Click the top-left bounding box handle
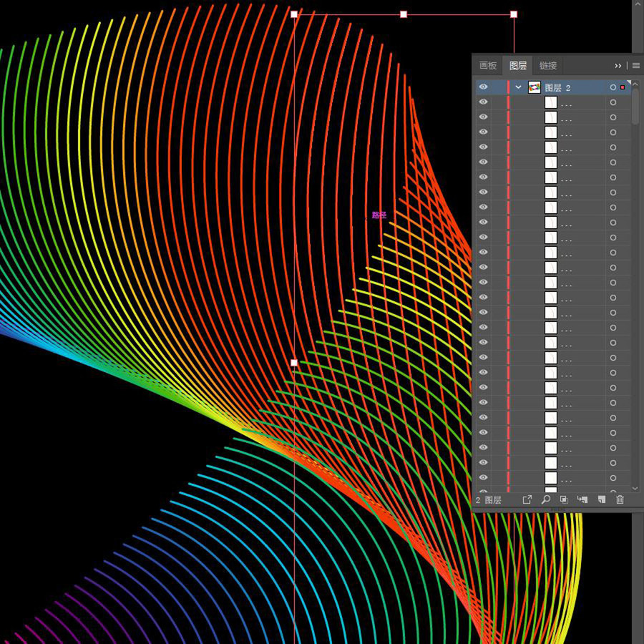 (294, 14)
